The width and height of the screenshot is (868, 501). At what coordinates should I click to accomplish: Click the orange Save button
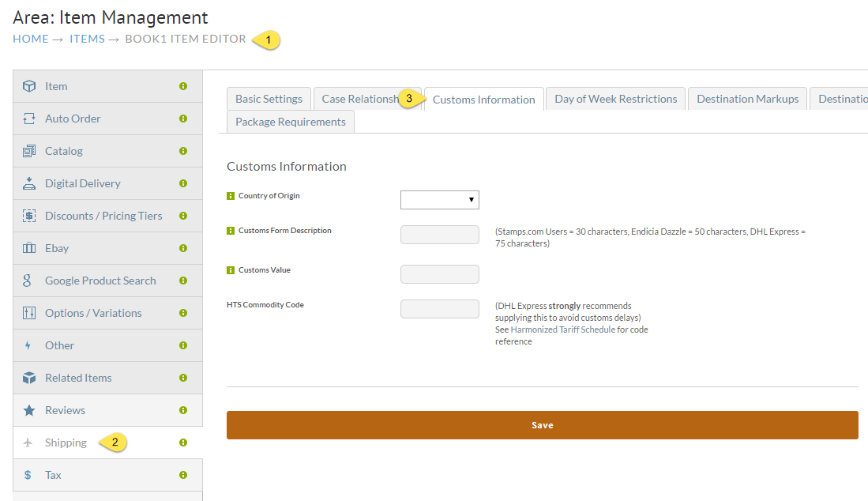pyautogui.click(x=543, y=425)
